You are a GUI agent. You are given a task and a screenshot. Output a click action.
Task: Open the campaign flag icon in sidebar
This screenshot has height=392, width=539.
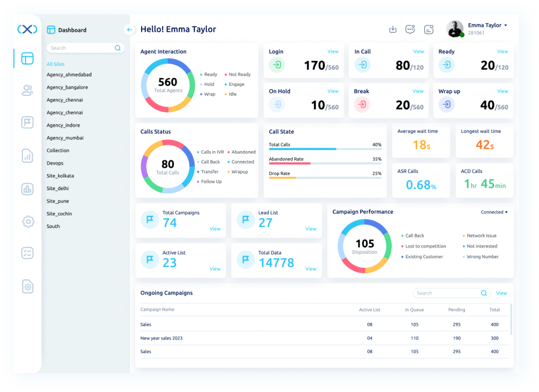tap(27, 123)
